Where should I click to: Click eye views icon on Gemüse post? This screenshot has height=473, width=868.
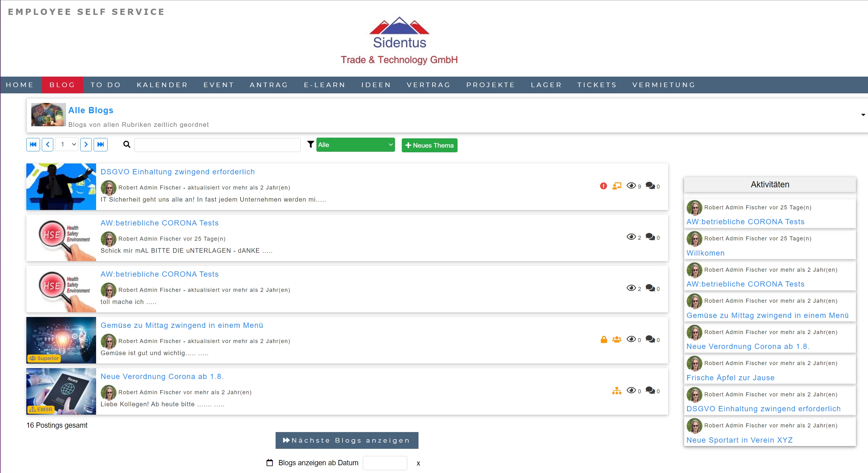click(631, 339)
